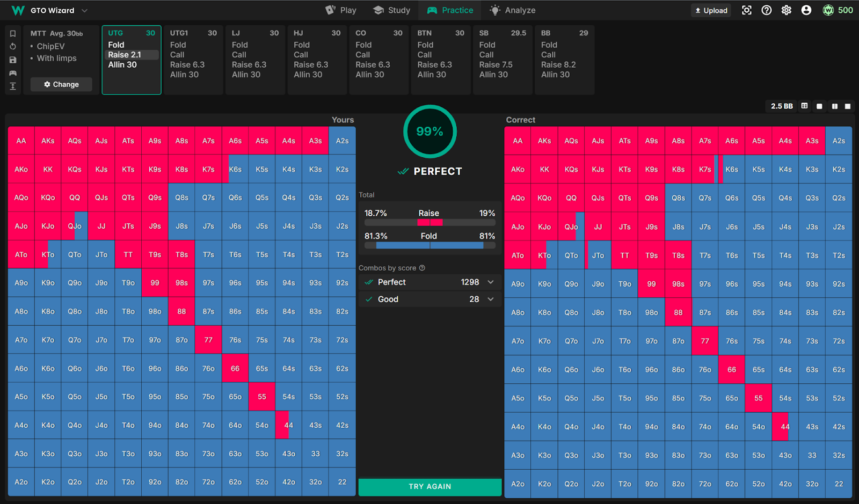Open the user account profile icon
The height and width of the screenshot is (504, 859).
pyautogui.click(x=806, y=10)
